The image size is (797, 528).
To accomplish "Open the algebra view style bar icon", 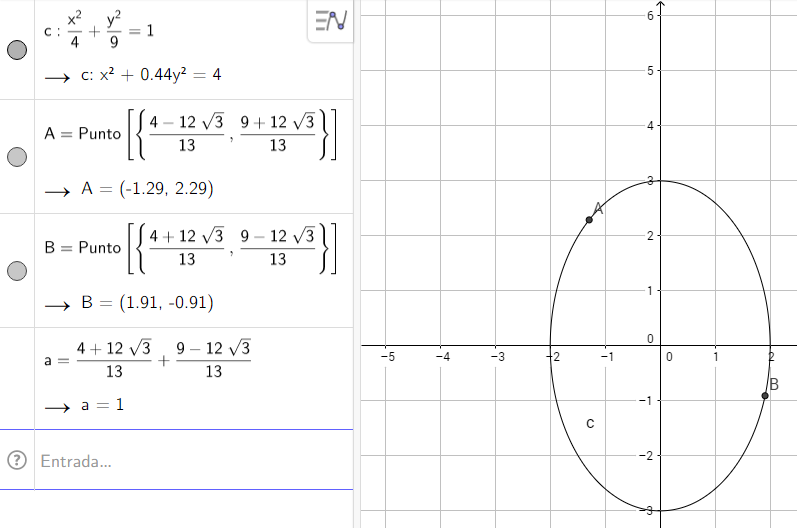I will coord(330,21).
